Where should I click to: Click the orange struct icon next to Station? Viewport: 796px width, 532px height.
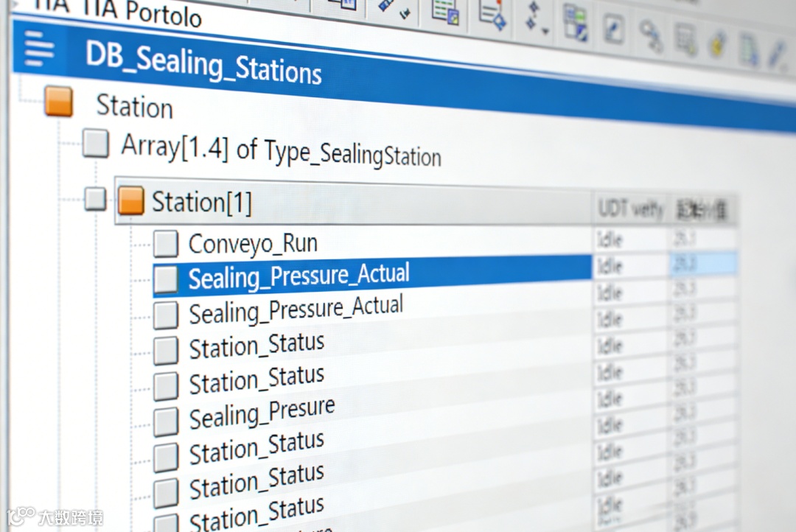click(59, 101)
